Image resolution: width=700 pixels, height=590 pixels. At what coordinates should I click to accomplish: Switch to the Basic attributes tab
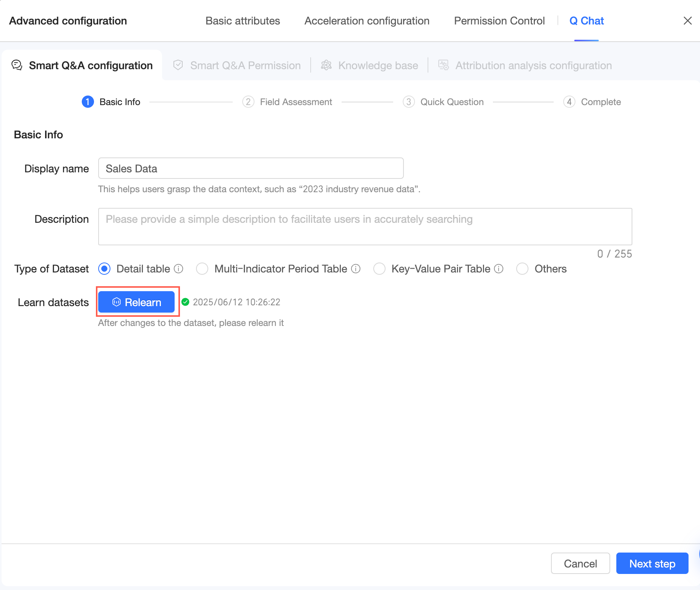coord(243,21)
